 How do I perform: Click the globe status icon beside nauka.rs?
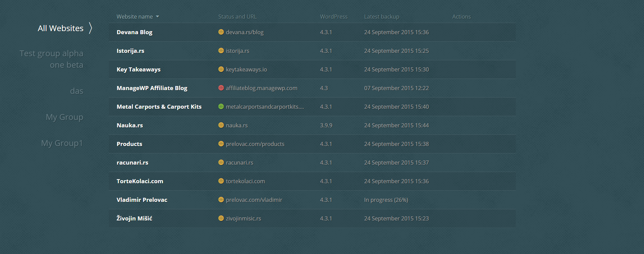coord(221,125)
